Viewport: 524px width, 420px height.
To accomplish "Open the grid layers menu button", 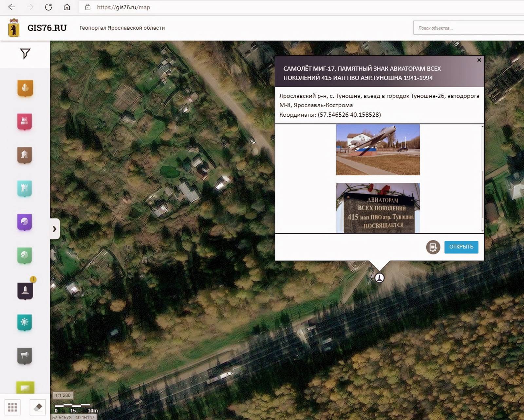I will pyautogui.click(x=12, y=407).
